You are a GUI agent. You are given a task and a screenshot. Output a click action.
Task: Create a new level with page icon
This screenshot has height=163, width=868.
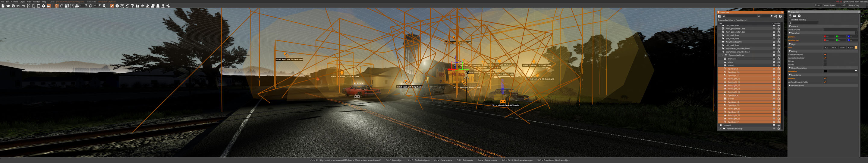click(x=3, y=6)
